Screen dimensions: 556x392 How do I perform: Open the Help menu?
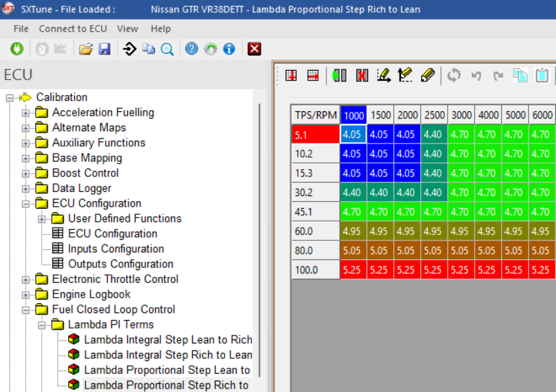160,29
